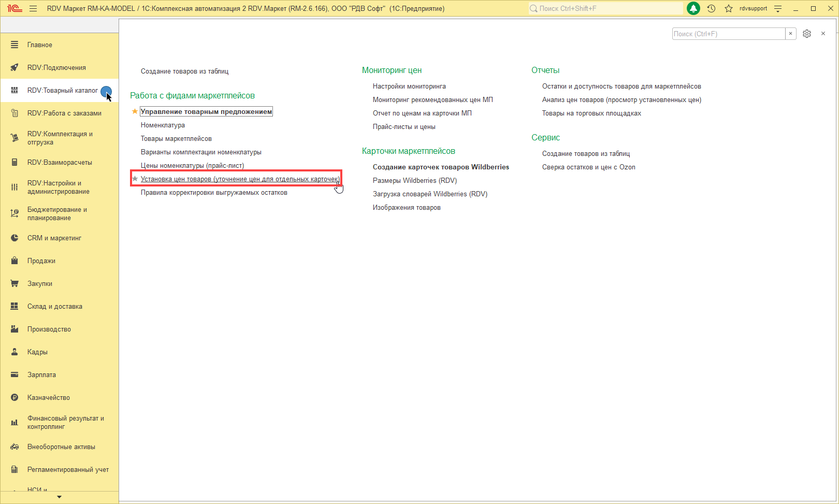The width and height of the screenshot is (839, 504).
Task: Open Правила корректировки выгружаемых остатков
Action: pos(214,192)
